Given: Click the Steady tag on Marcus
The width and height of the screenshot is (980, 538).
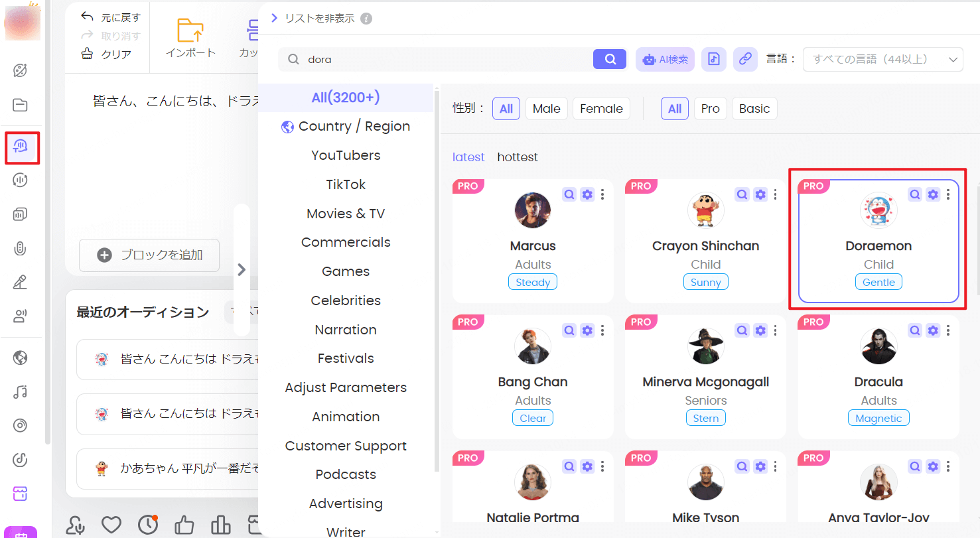Looking at the screenshot, I should point(533,282).
